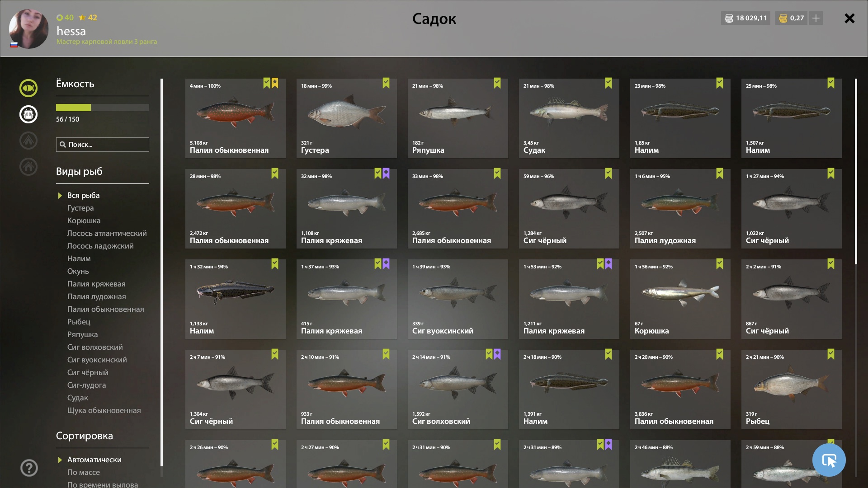Click the plus icon to add gold
The image size is (868, 488).
click(x=816, y=18)
